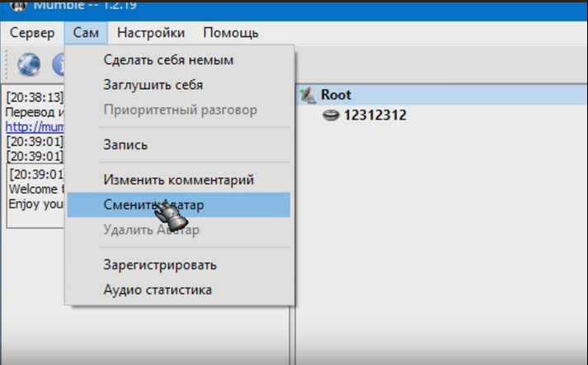Image resolution: width=588 pixels, height=365 pixels.
Task: Select user 12312312
Action: tap(375, 115)
